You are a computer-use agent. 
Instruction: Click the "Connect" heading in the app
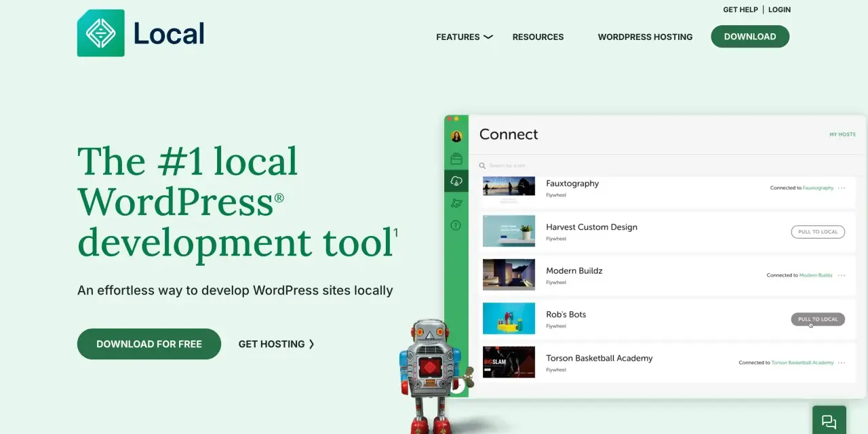tap(509, 134)
